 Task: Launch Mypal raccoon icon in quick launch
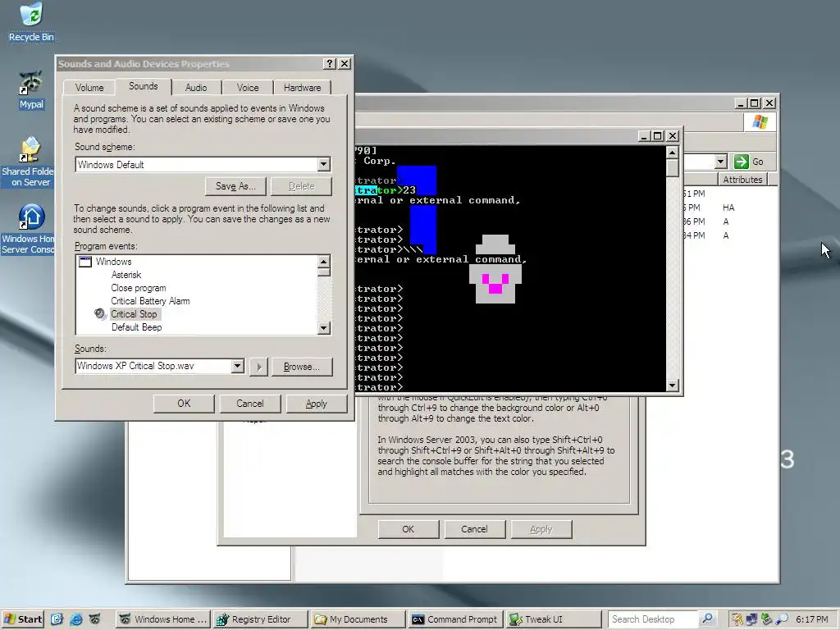pyautogui.click(x=94, y=619)
